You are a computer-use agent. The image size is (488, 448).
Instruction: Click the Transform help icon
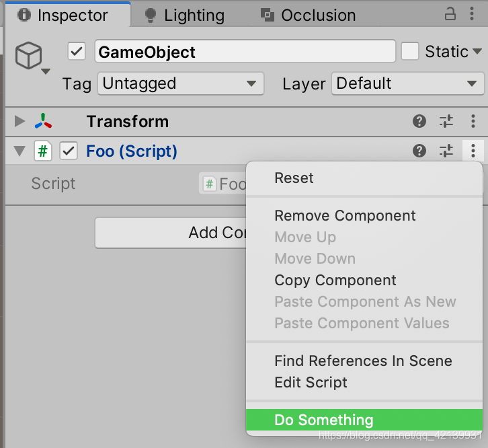(419, 122)
